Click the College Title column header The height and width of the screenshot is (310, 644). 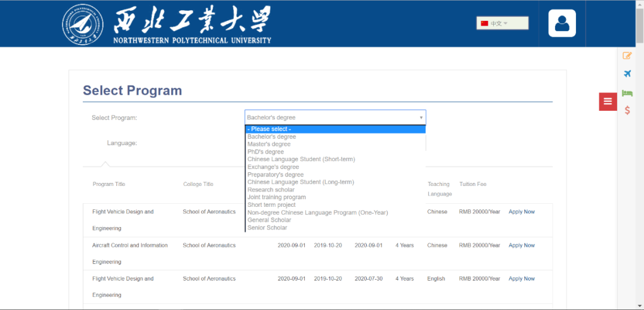coord(198,184)
